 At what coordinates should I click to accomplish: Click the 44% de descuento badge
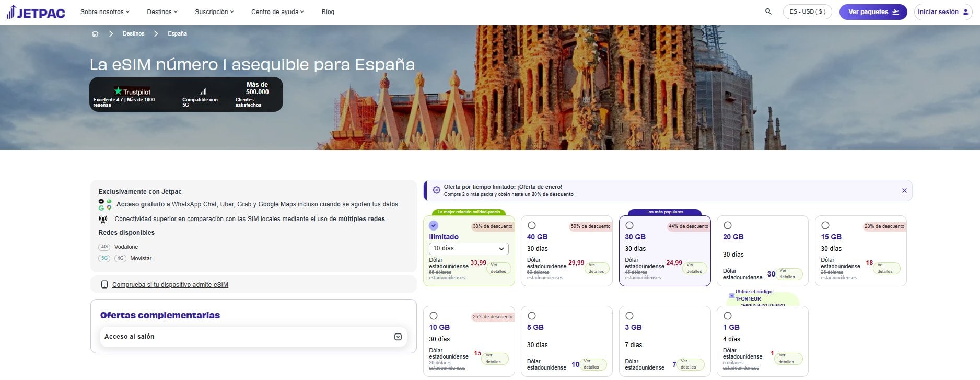(x=689, y=226)
